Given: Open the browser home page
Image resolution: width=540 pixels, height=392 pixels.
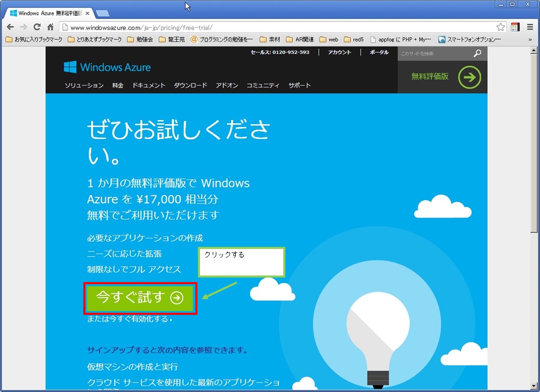Looking at the screenshot, I should coord(50,27).
